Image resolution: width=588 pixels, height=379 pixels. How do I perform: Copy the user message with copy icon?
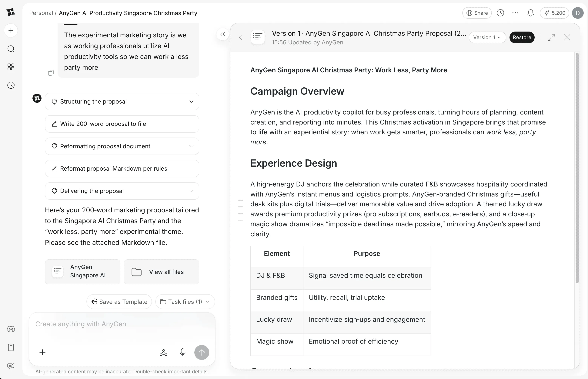(x=51, y=73)
